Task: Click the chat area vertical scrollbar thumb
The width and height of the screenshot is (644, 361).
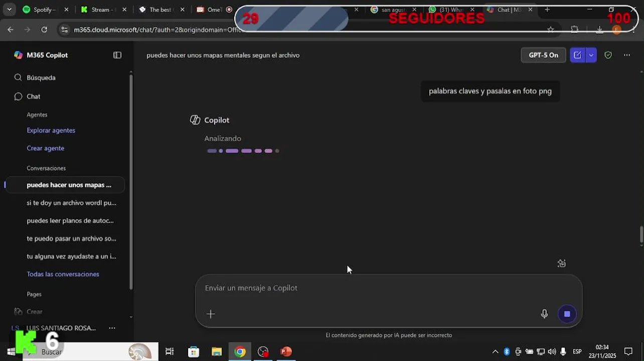Action: pyautogui.click(x=641, y=235)
